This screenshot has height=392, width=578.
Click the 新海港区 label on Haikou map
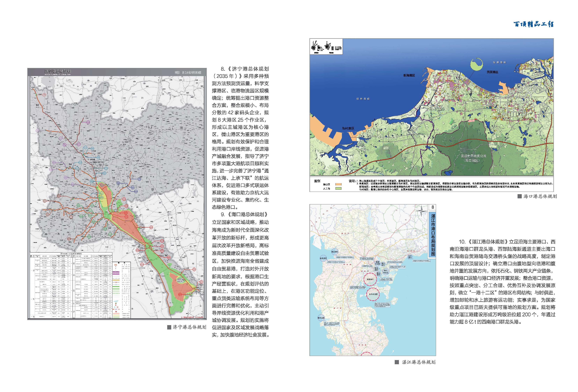pos(409,75)
